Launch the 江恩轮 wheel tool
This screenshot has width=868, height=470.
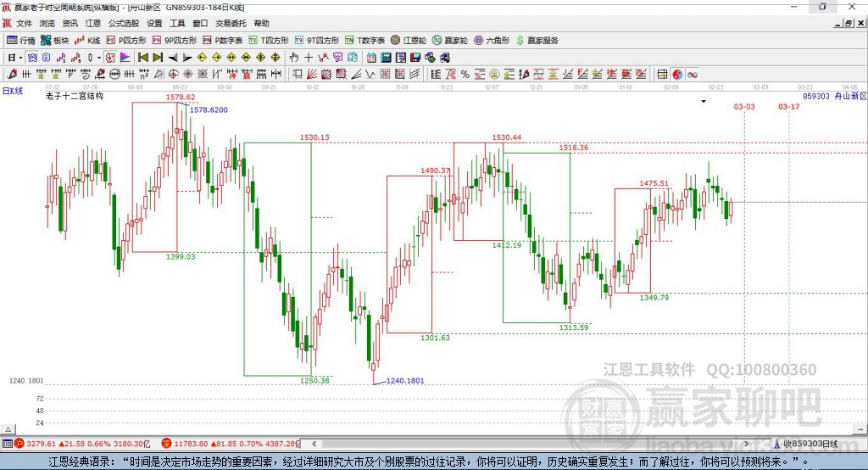[x=409, y=41]
